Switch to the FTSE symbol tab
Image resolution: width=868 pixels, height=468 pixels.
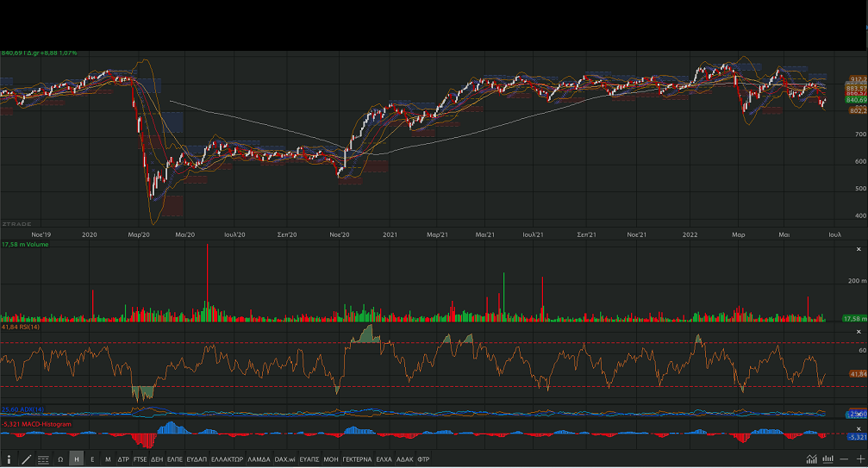141,459
